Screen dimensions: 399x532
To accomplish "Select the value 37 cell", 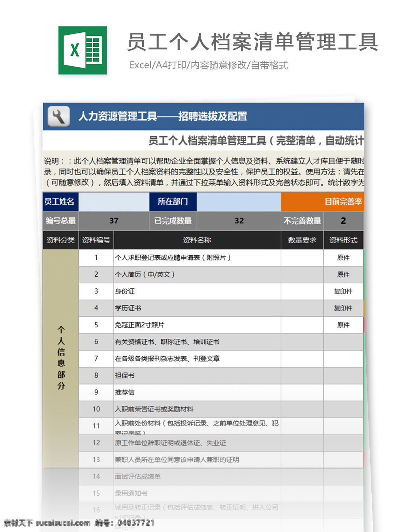I will [114, 221].
